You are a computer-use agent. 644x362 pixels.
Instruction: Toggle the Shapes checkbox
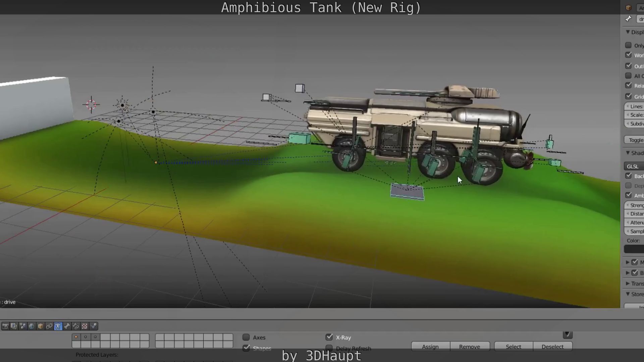coord(246,348)
